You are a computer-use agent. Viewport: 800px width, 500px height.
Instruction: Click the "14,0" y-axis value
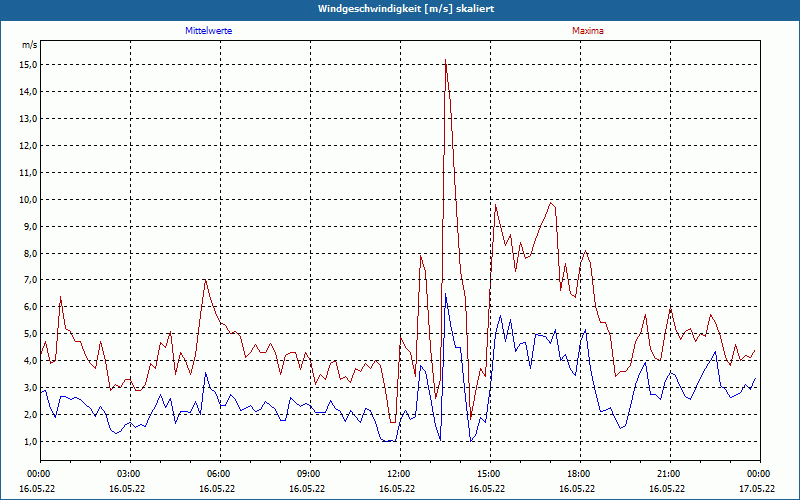click(28, 92)
